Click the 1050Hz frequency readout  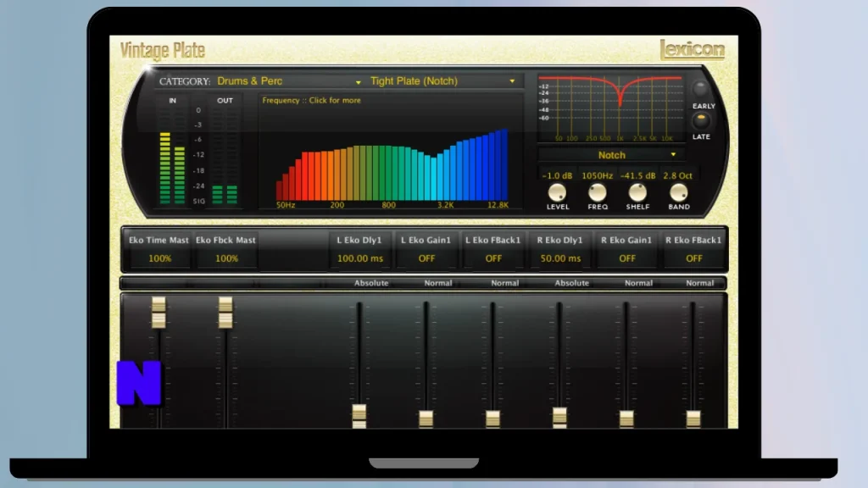tap(597, 175)
